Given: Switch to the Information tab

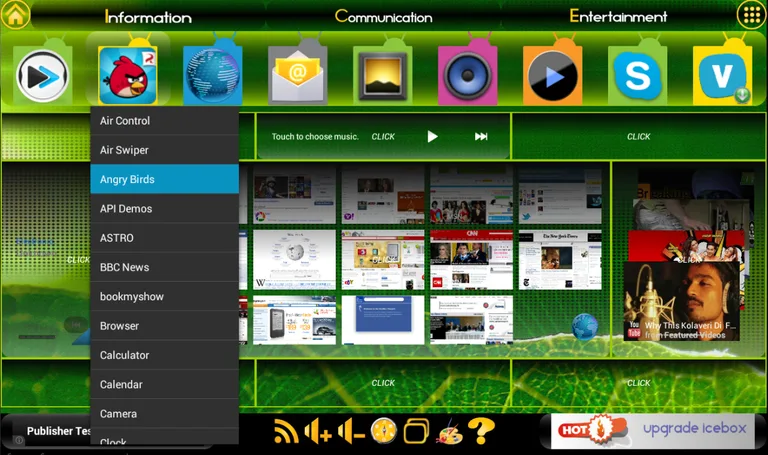Looking at the screenshot, I should point(148,17).
